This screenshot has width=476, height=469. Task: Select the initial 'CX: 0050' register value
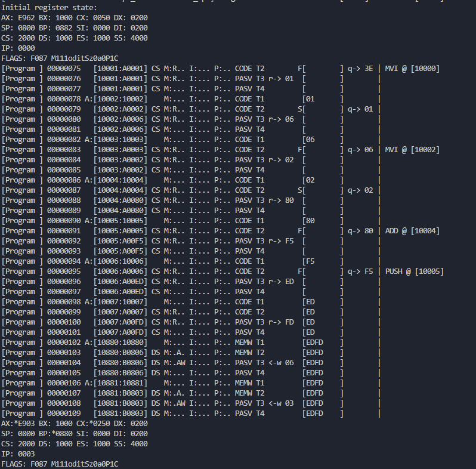[93, 18]
